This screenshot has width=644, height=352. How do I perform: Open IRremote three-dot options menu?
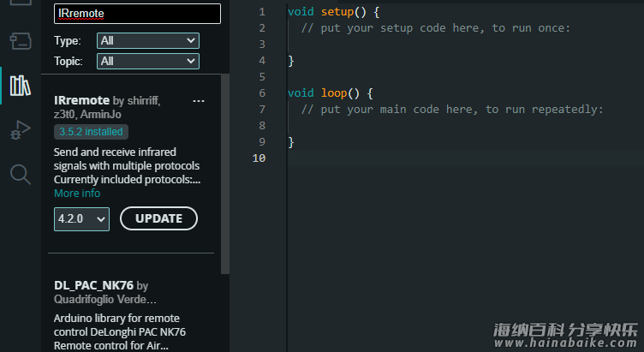click(199, 101)
